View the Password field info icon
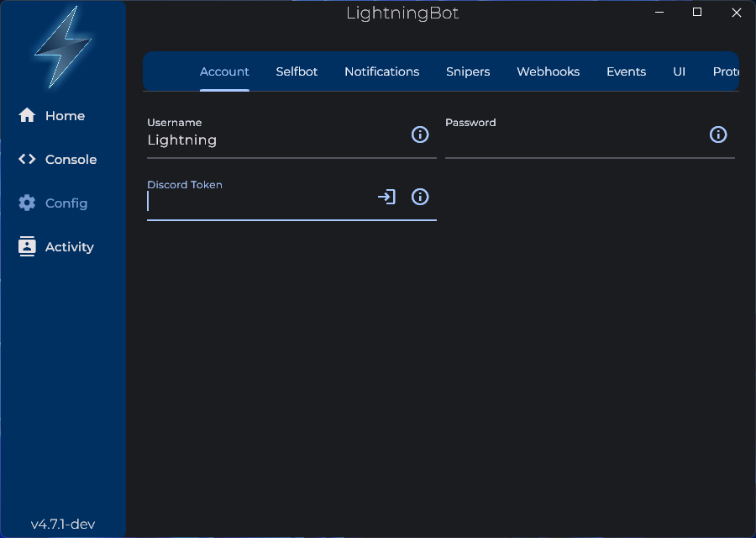The image size is (756, 538). 718,134
